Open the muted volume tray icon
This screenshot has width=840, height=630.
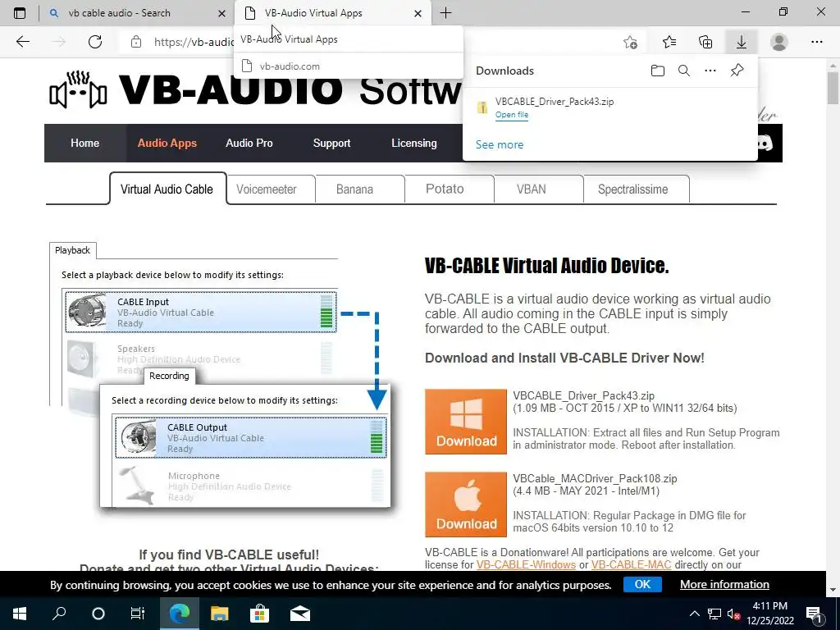[733, 614]
